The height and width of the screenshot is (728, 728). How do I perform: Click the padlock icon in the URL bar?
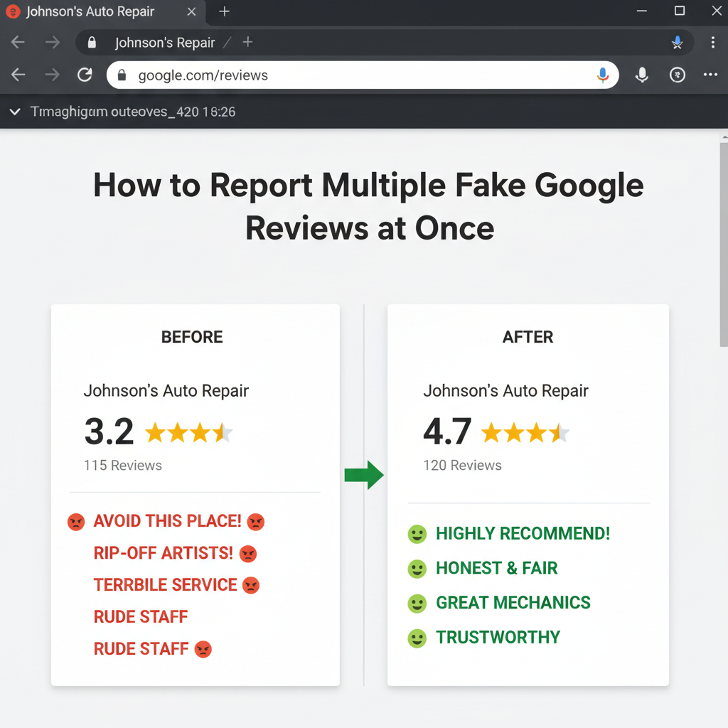coord(122,75)
